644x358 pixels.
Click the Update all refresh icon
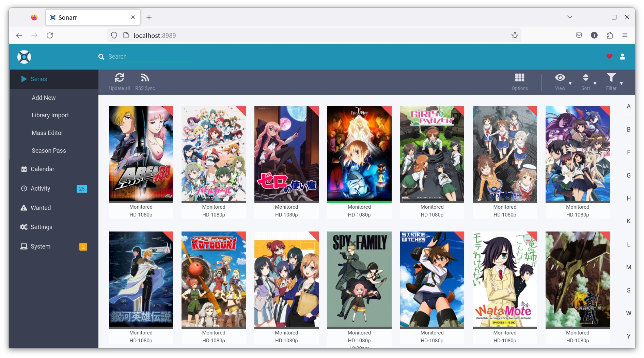coord(119,78)
